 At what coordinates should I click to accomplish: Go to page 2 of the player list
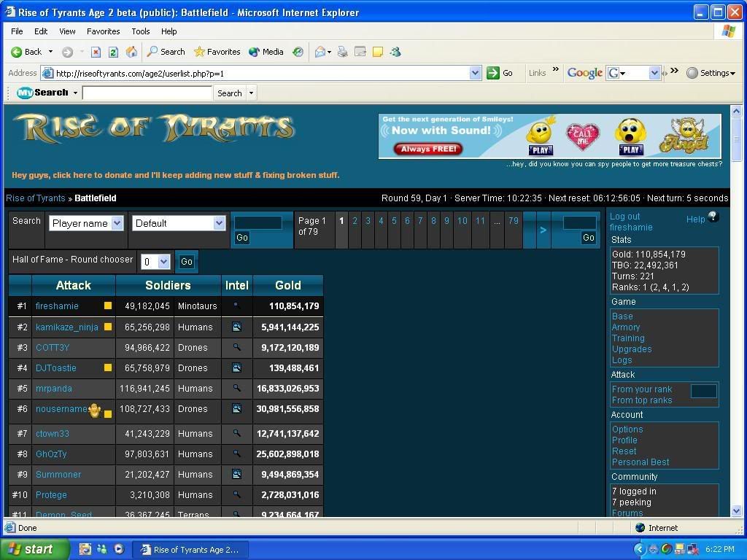355,220
